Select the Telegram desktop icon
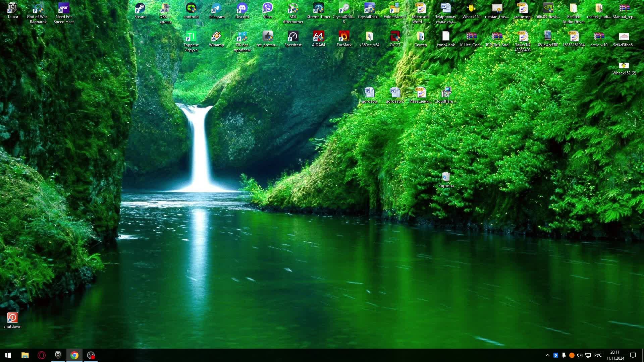 216,9
